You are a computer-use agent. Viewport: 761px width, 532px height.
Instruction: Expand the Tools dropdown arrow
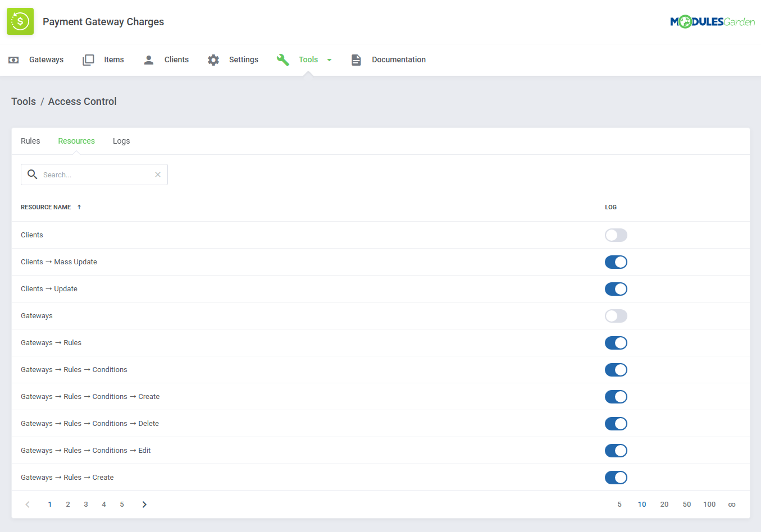coord(329,59)
